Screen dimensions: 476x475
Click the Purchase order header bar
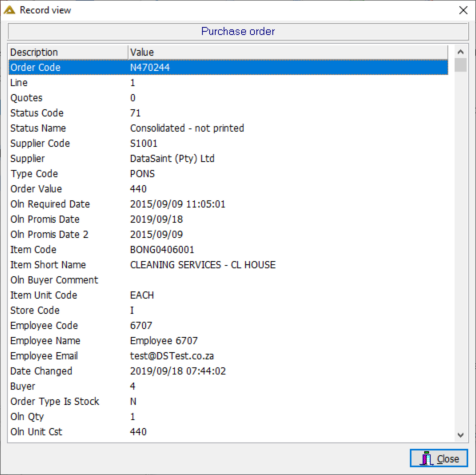(238, 31)
